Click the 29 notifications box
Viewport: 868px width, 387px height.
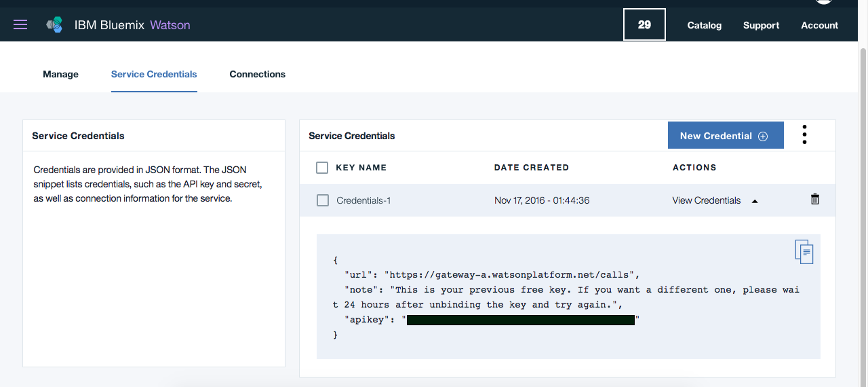pyautogui.click(x=644, y=24)
